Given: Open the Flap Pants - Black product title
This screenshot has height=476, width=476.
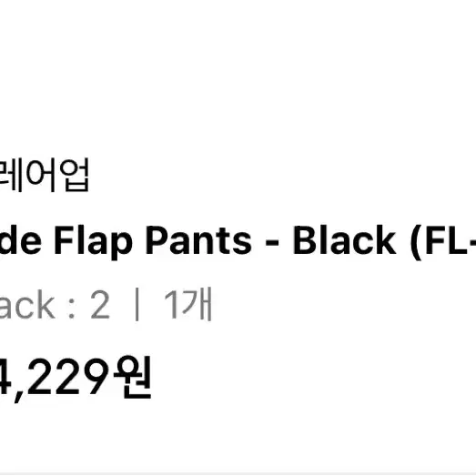Looking at the screenshot, I should (x=238, y=242).
